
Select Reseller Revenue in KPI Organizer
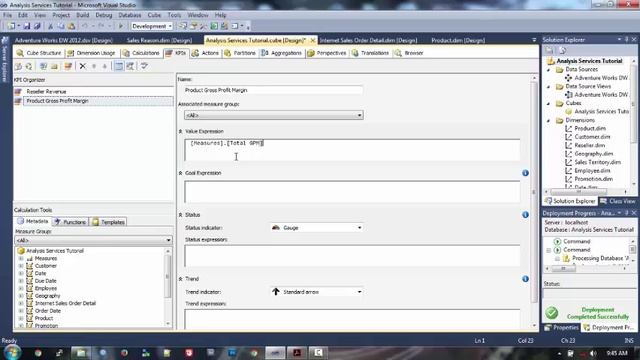[x=46, y=92]
